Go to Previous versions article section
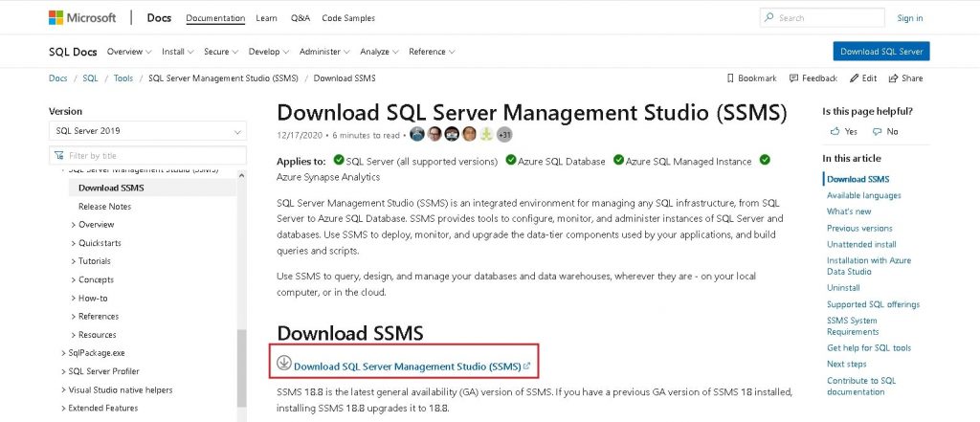The height and width of the screenshot is (422, 980). tap(859, 228)
